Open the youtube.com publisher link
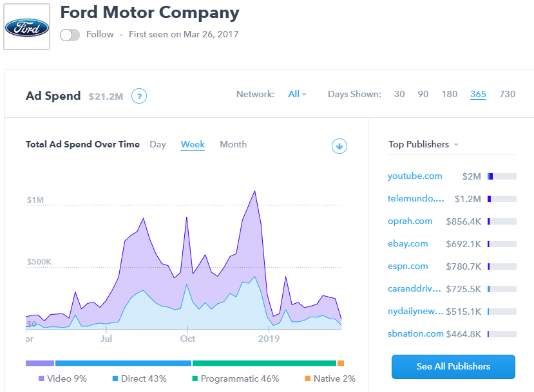Viewport: 534px width, 392px height. (415, 176)
